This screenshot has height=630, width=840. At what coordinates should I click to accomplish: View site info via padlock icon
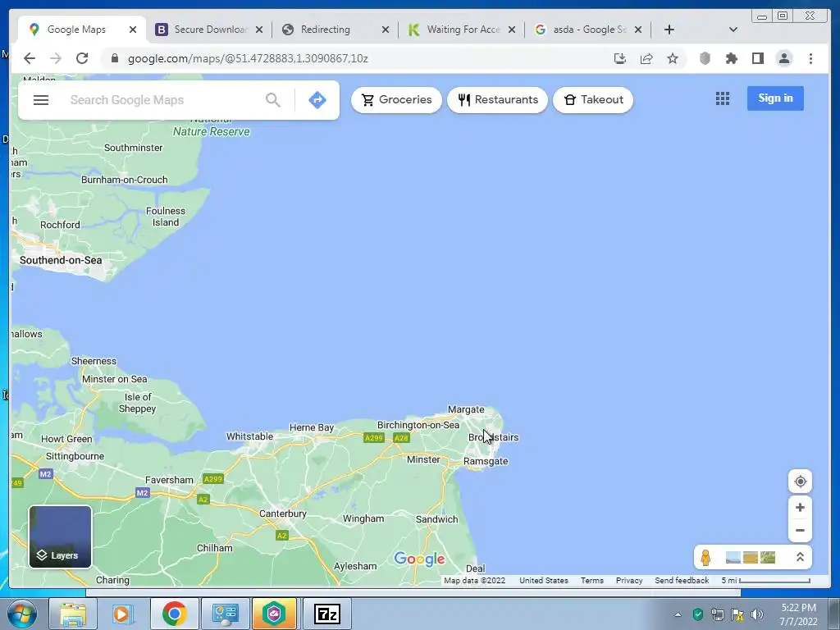click(114, 58)
